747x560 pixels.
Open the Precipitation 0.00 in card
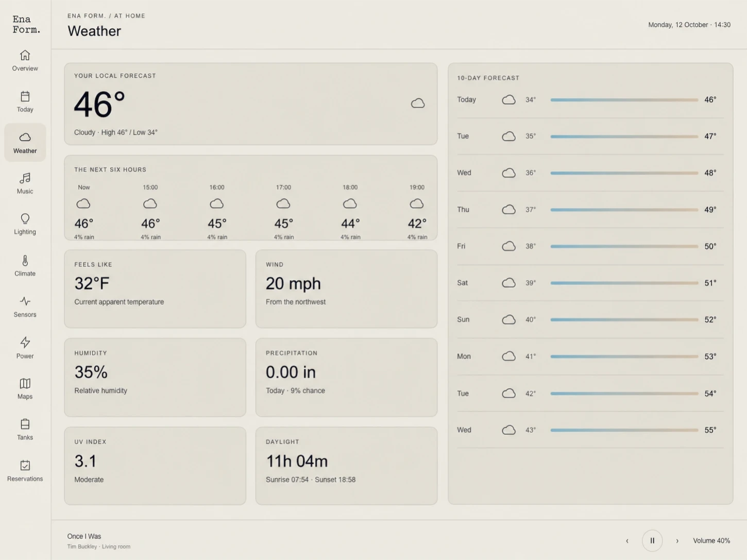[x=346, y=378]
